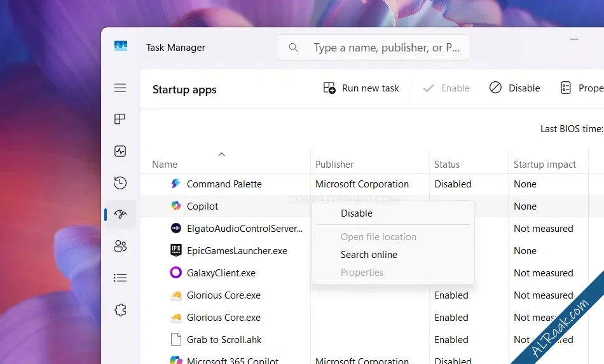This screenshot has height=364, width=604.
Task: Select the ElgatoAudioControlServer row name
Action: (x=245, y=229)
